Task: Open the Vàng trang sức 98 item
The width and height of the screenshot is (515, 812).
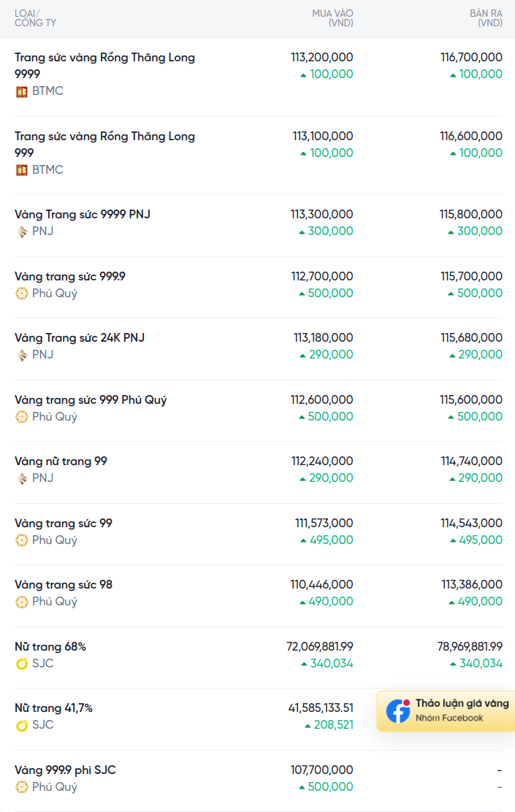Action: 64,585
